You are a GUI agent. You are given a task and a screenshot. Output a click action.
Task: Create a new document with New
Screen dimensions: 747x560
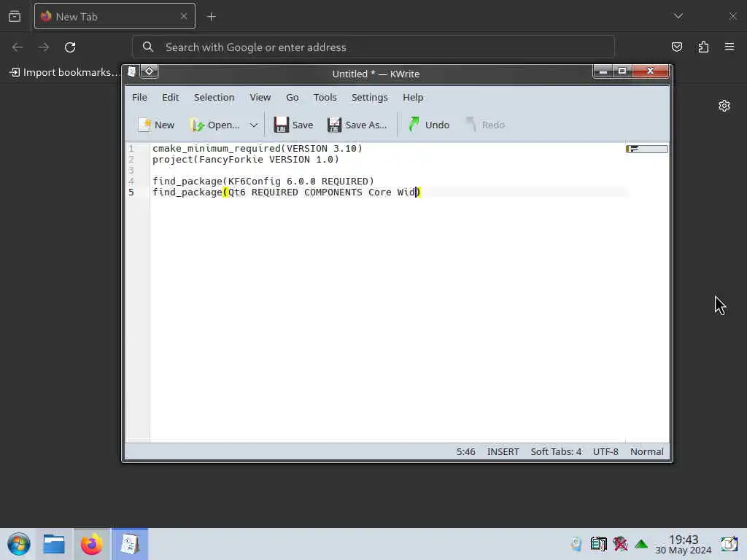coord(156,125)
